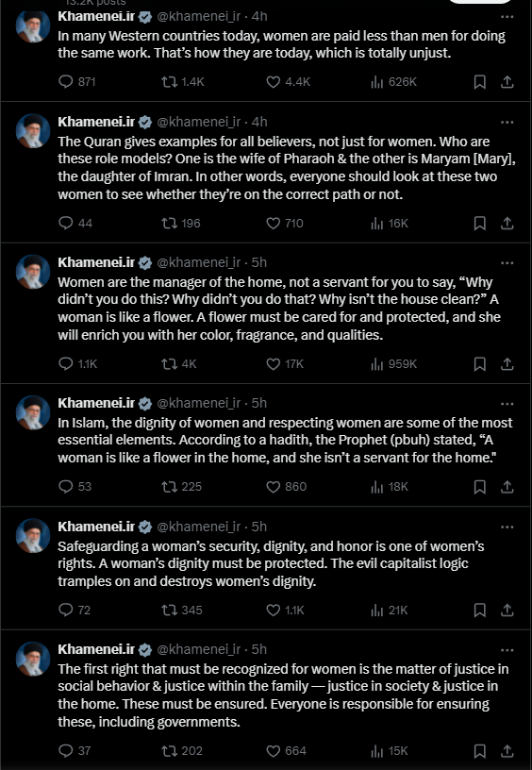Open the @khamenei_ir handle on third tweet
This screenshot has width=532, height=770.
[x=198, y=262]
